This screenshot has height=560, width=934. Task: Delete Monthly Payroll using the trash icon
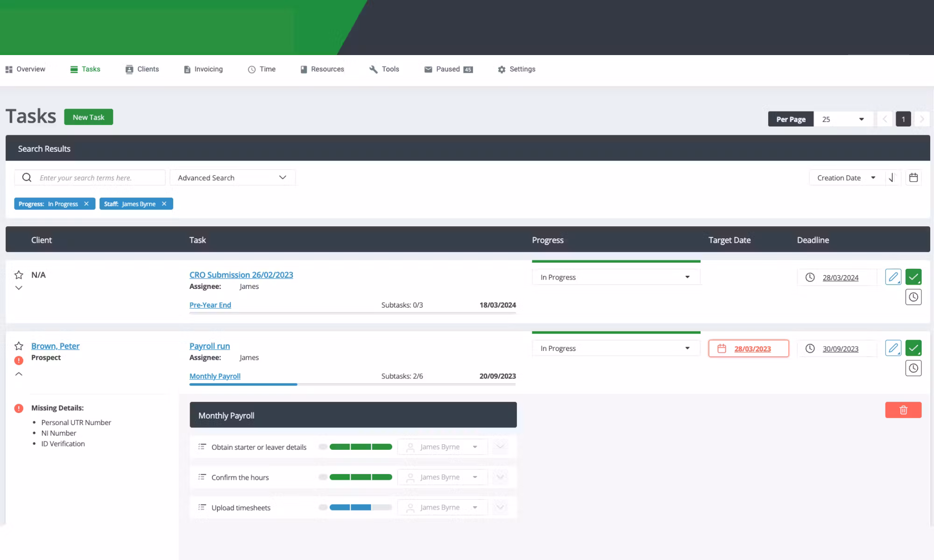(x=903, y=410)
